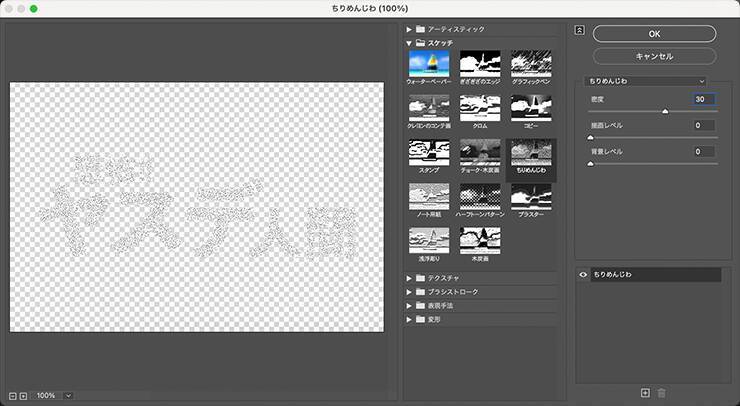
Task: Select the 木炭画 filter thumbnail
Action: pyautogui.click(x=480, y=241)
